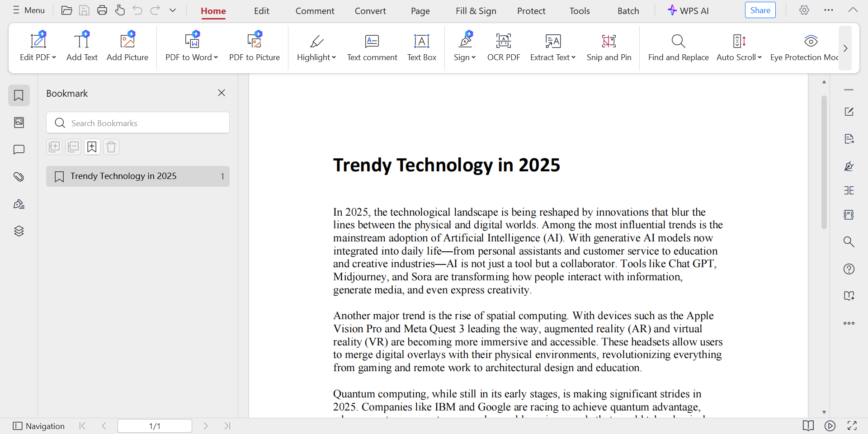
Task: Open the Attachments paperclip panel
Action: point(19,177)
